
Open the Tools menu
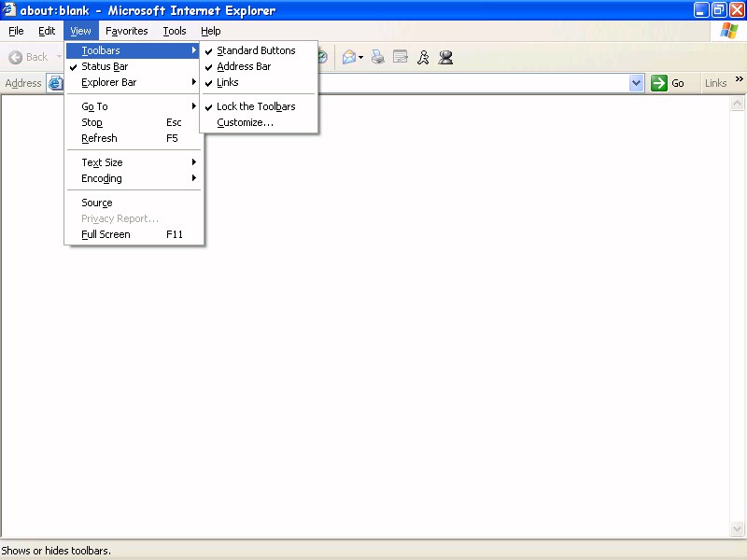(x=175, y=31)
